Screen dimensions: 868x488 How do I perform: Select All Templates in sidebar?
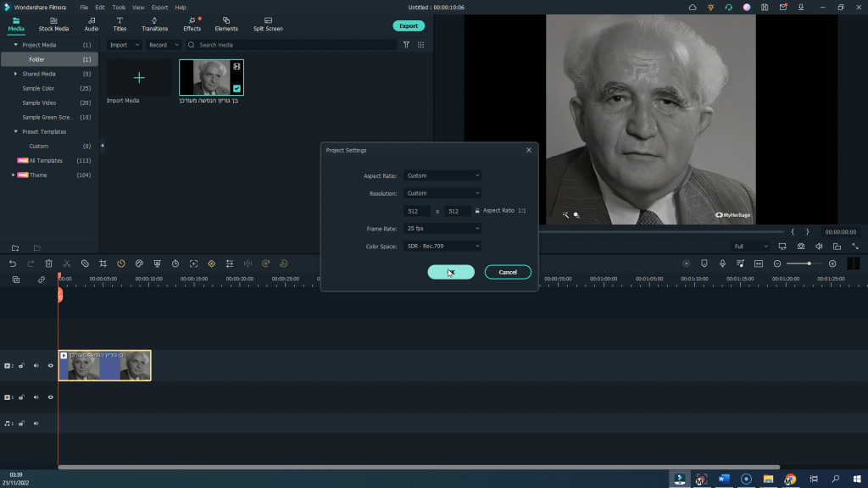46,160
